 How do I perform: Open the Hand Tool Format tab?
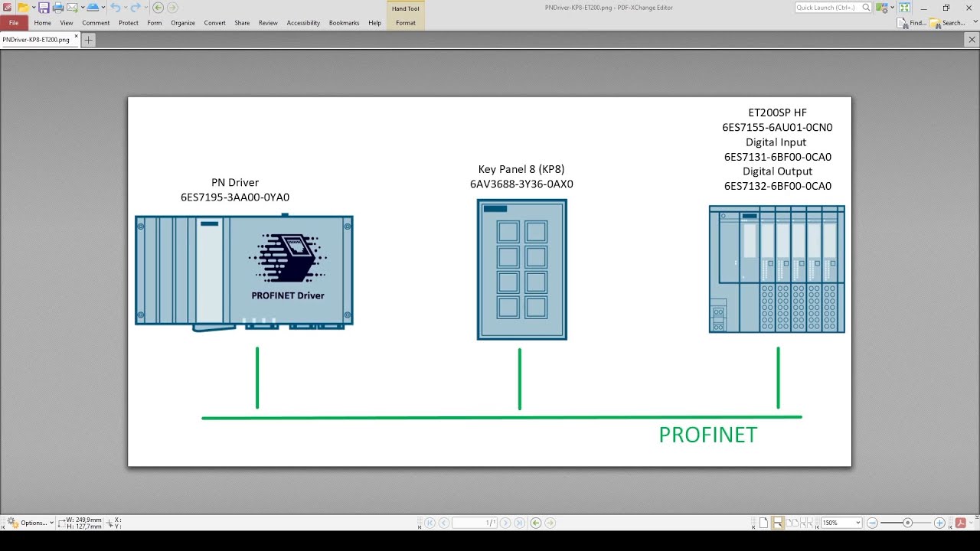406,23
